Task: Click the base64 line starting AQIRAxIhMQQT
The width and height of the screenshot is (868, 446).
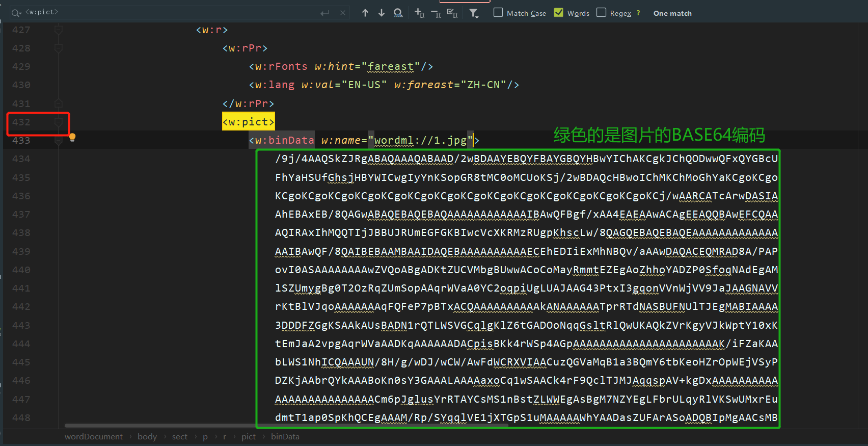Action: (x=526, y=233)
